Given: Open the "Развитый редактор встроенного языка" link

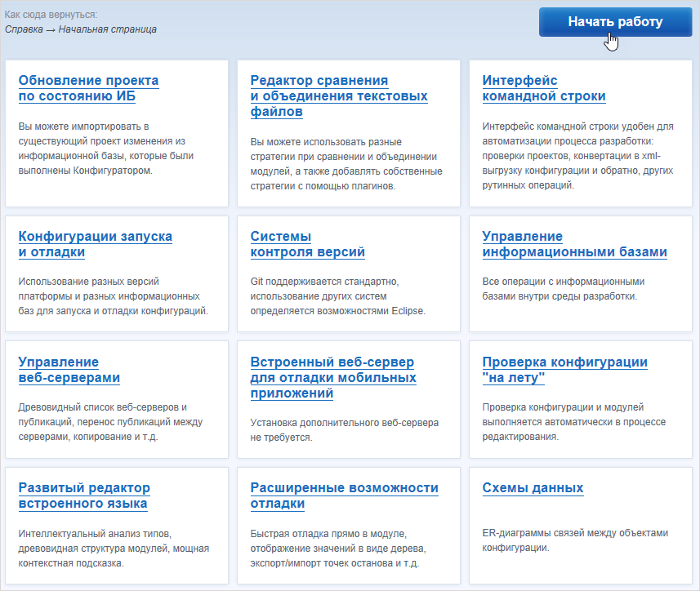Looking at the screenshot, I should coord(83,495).
